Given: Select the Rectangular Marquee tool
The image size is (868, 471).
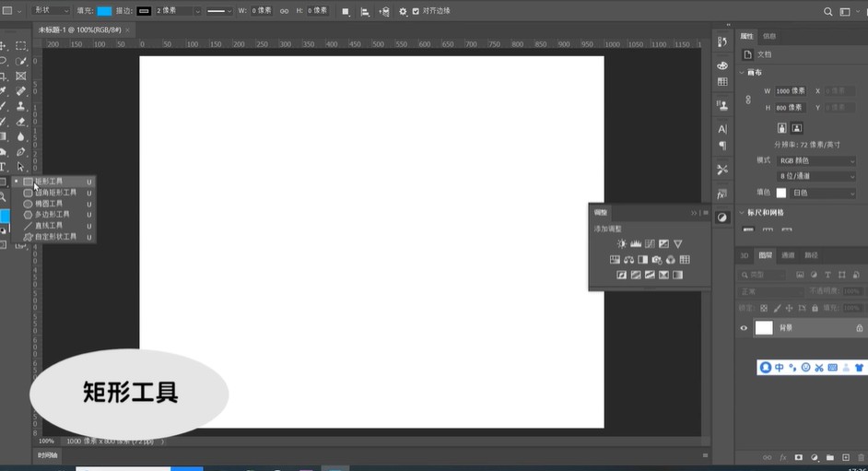Looking at the screenshot, I should click(x=21, y=46).
